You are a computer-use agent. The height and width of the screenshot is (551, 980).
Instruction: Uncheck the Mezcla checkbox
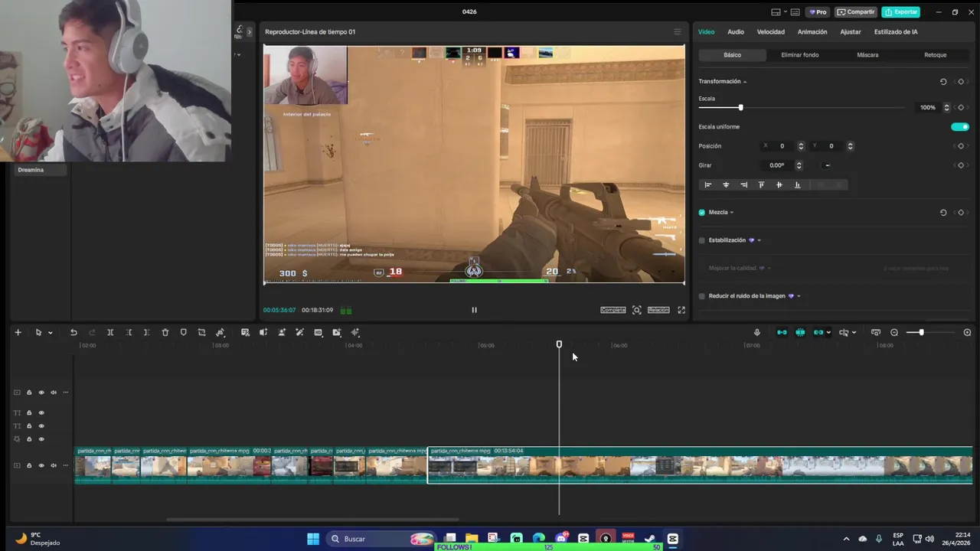click(702, 213)
